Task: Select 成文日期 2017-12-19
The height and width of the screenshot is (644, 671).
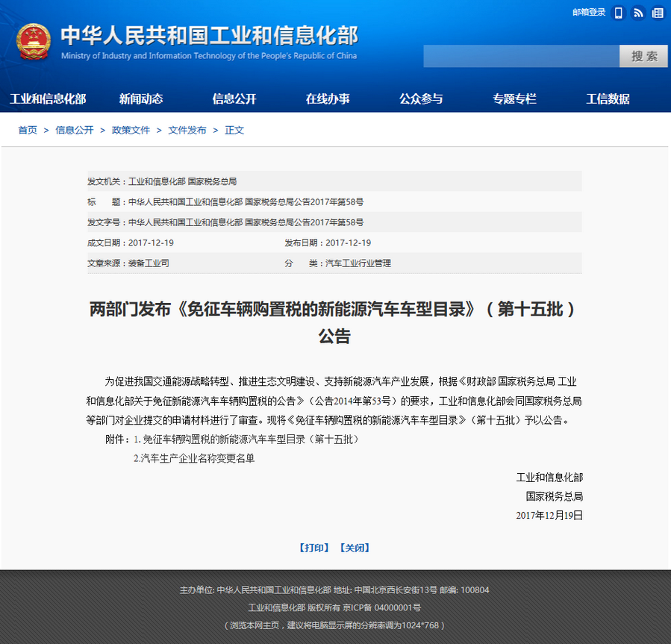Action: point(131,243)
